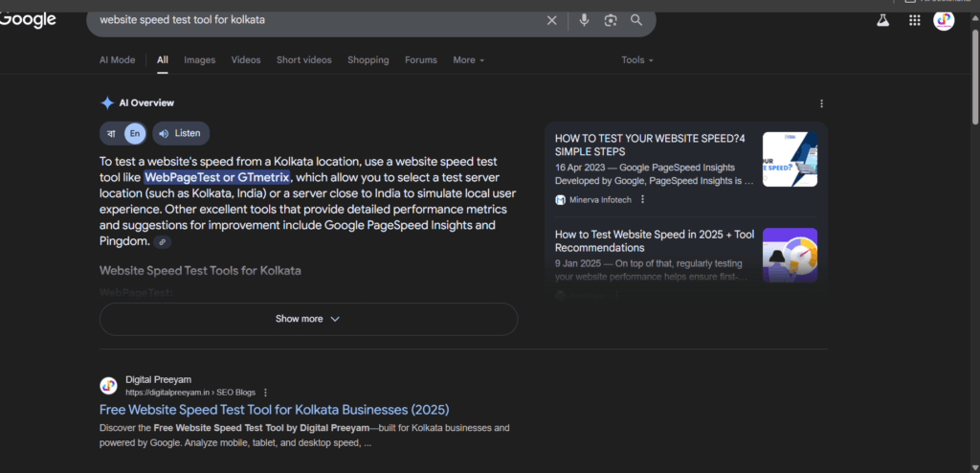980x473 pixels.
Task: Click the search query input field
Action: point(316,20)
